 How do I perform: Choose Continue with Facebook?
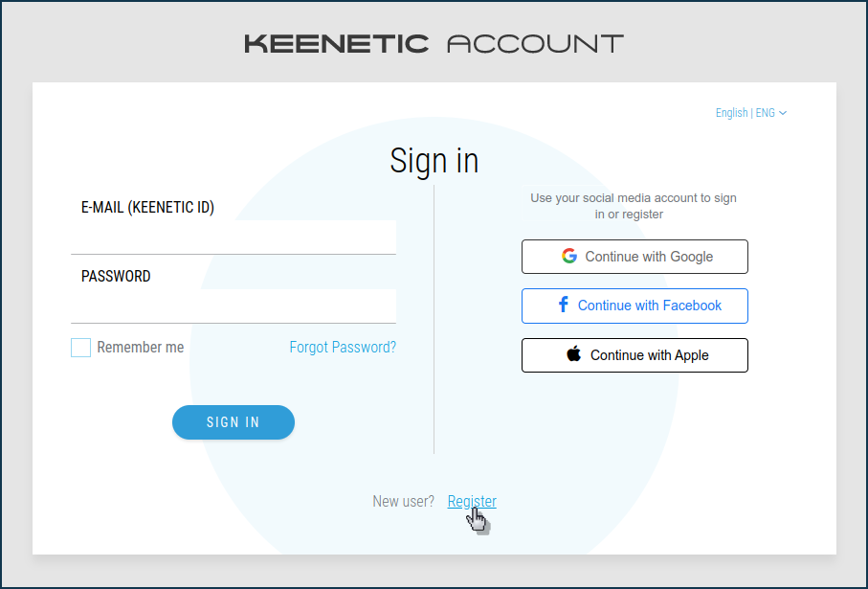(x=634, y=305)
